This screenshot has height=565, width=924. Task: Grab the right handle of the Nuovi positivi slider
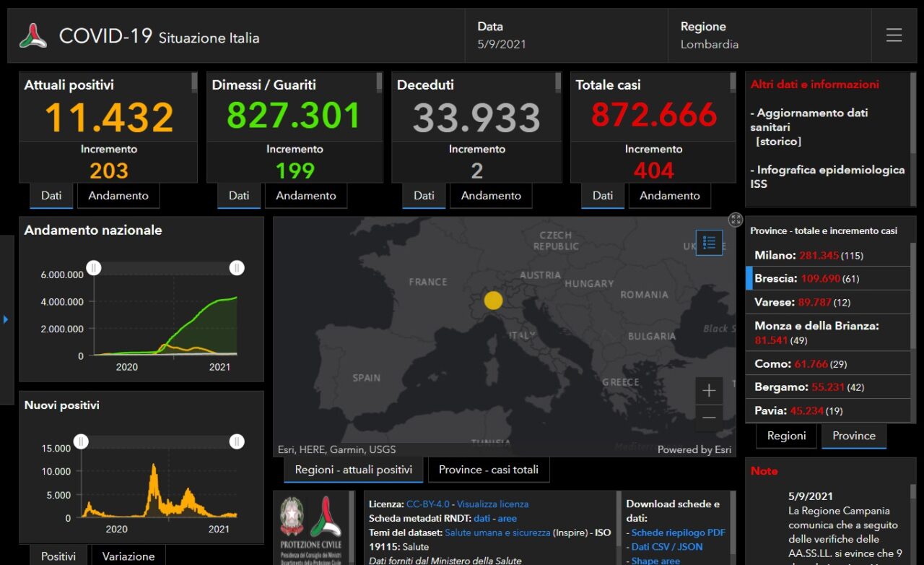click(x=237, y=441)
